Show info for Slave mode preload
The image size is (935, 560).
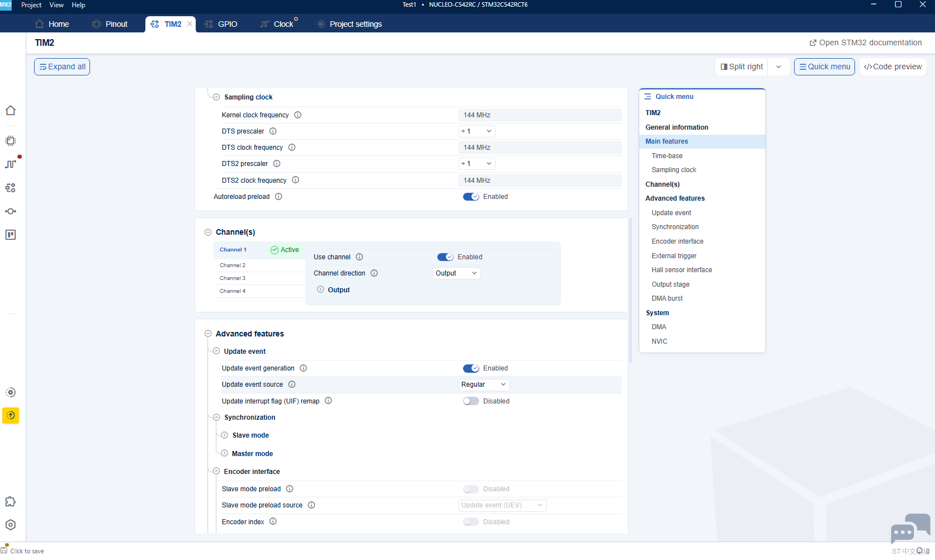point(290,489)
